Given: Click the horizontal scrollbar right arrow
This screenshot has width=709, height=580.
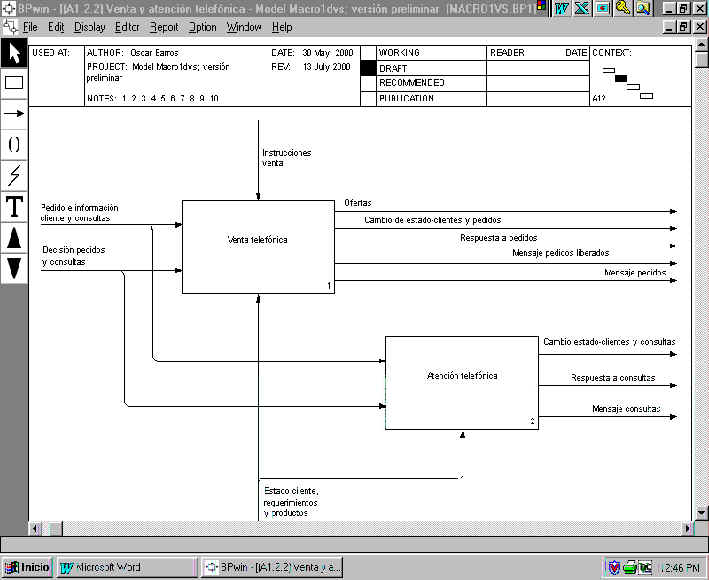Looking at the screenshot, I should coord(687,528).
